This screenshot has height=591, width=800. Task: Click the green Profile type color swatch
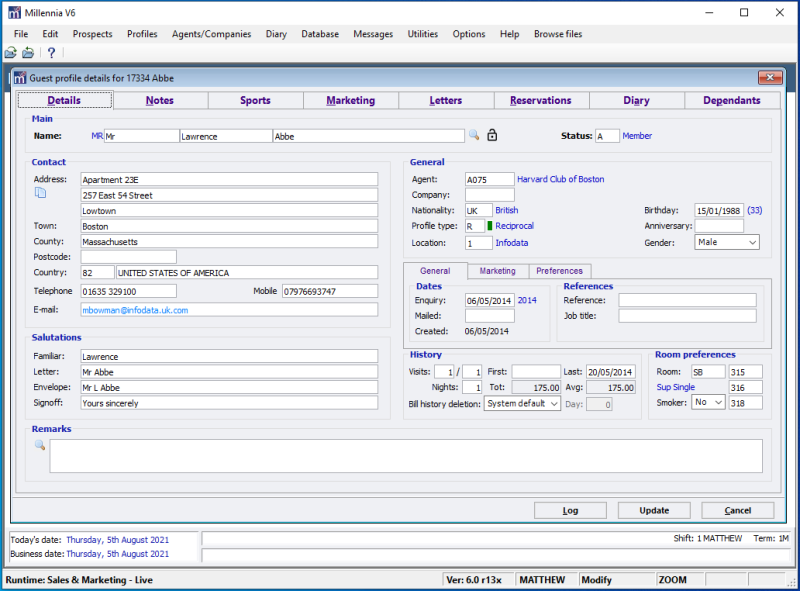(x=490, y=227)
